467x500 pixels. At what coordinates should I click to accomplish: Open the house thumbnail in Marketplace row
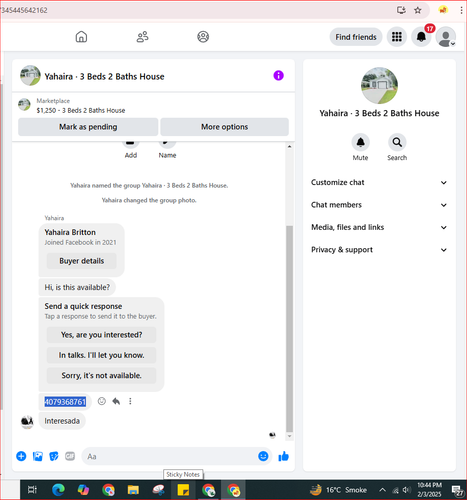tap(24, 105)
